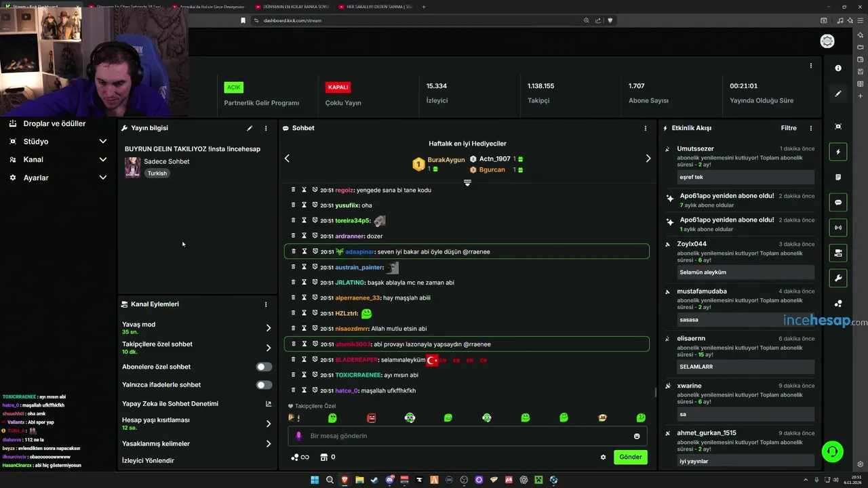Ban shield icon on ardranner chat row
Screen dimensions: 868x488
tap(315, 236)
